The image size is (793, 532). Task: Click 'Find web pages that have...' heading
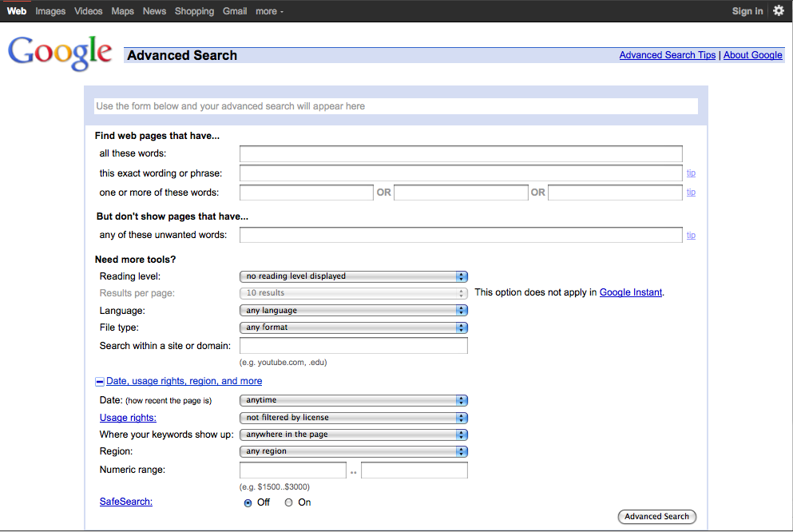click(x=157, y=136)
